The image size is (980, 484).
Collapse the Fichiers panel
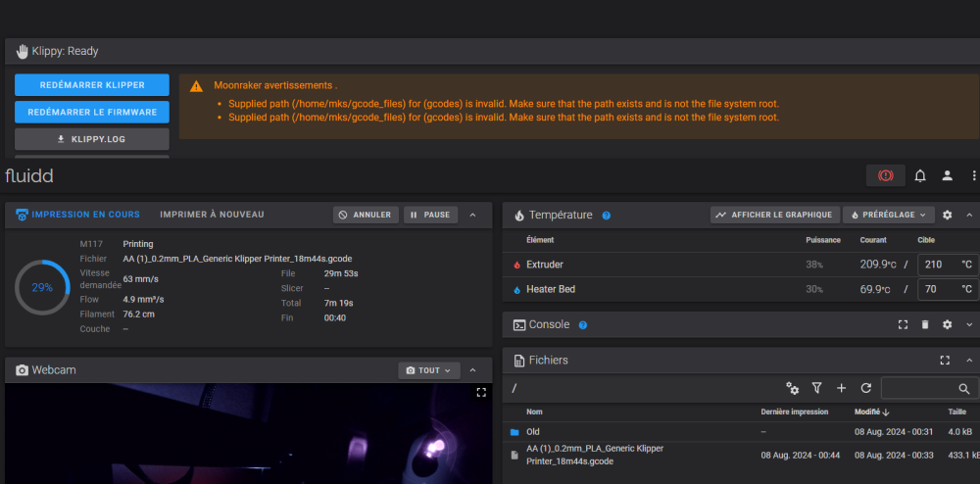[969, 361]
